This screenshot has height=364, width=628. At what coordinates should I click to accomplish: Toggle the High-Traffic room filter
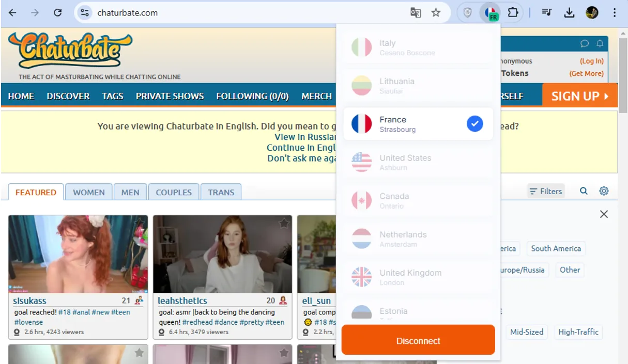(x=578, y=332)
